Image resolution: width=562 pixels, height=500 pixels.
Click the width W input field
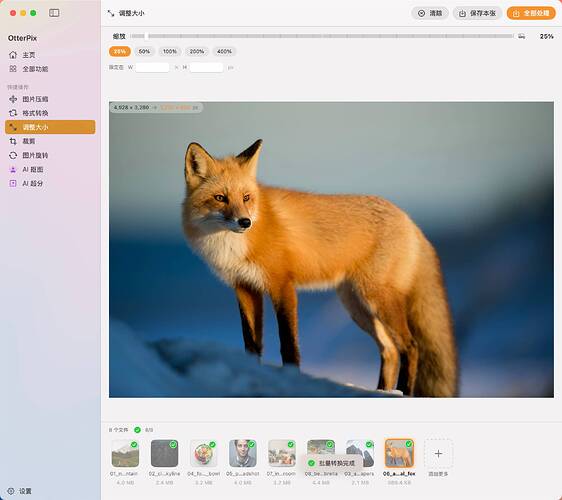click(x=152, y=67)
